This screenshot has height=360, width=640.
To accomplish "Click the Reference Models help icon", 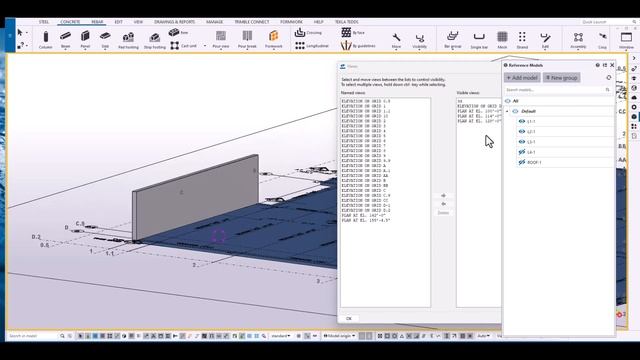I will click(x=598, y=65).
